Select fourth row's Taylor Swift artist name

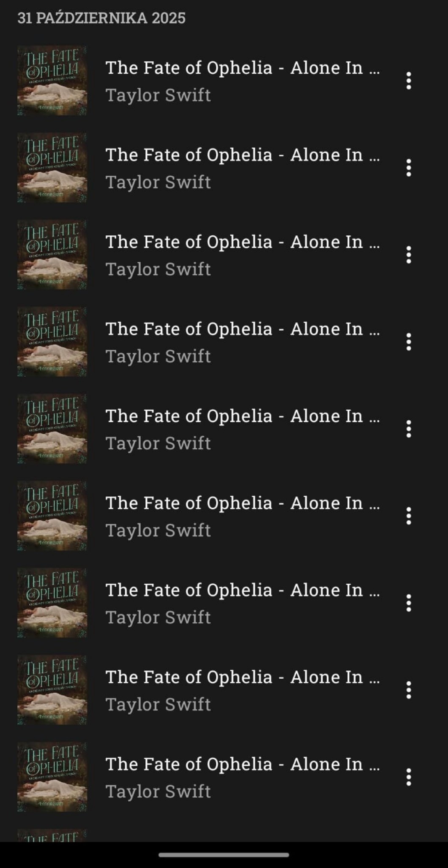pos(158,356)
